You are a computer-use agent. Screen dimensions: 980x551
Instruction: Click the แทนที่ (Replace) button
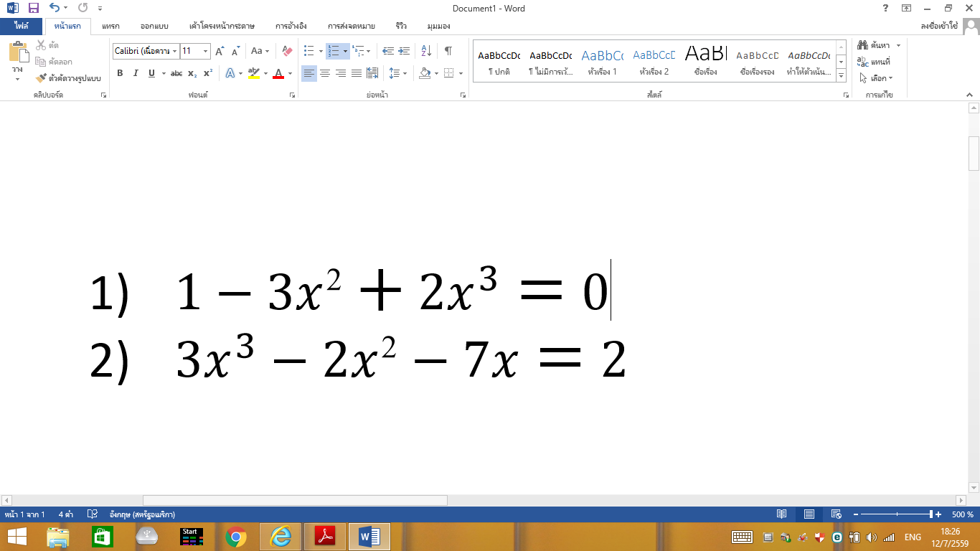tap(874, 62)
